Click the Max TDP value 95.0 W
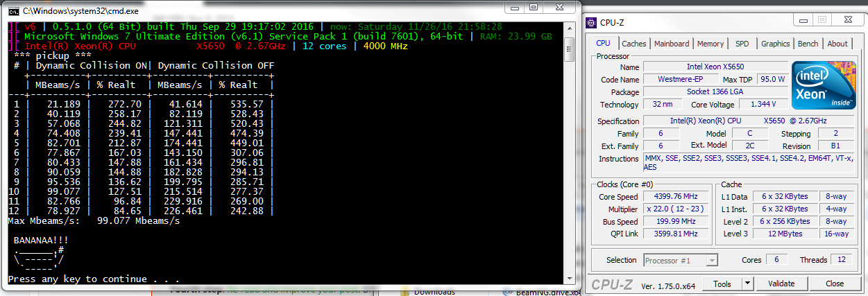This screenshot has height=296, width=868. pos(773,80)
